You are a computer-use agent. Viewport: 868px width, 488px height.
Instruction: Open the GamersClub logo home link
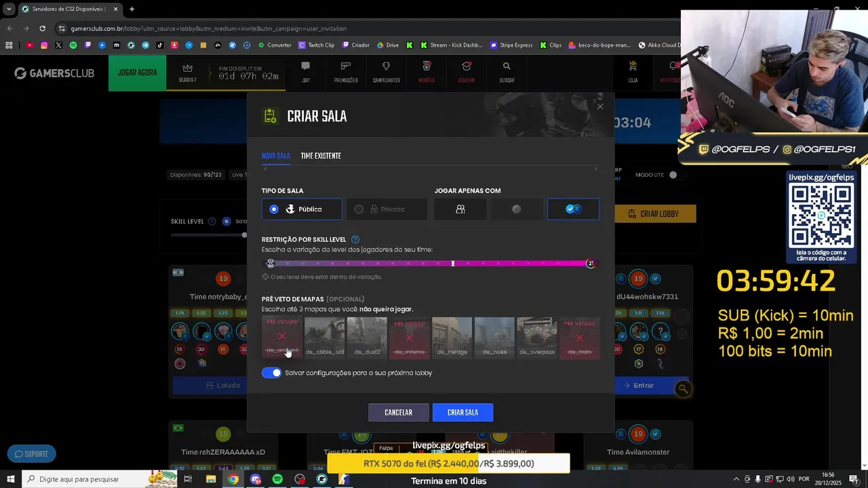point(54,73)
